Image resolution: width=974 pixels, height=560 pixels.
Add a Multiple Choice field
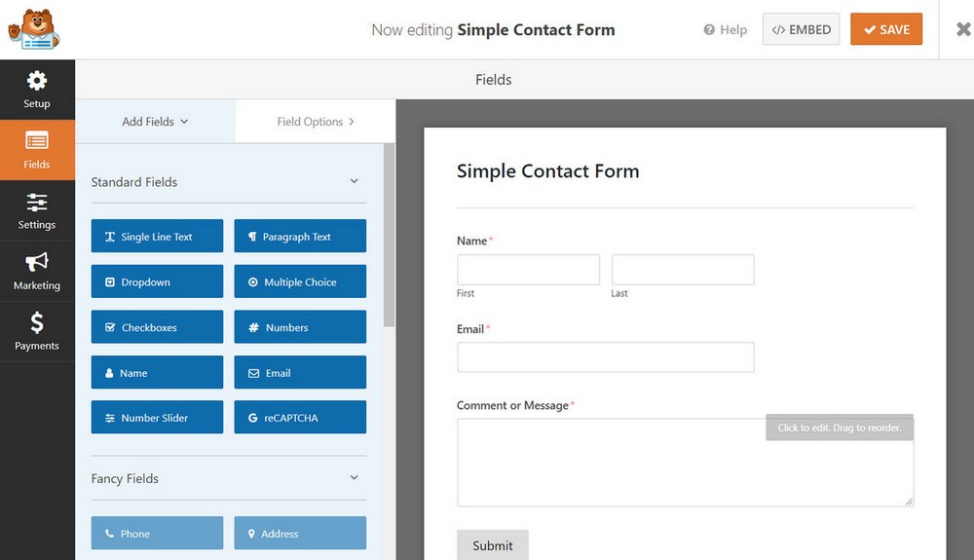click(x=300, y=282)
